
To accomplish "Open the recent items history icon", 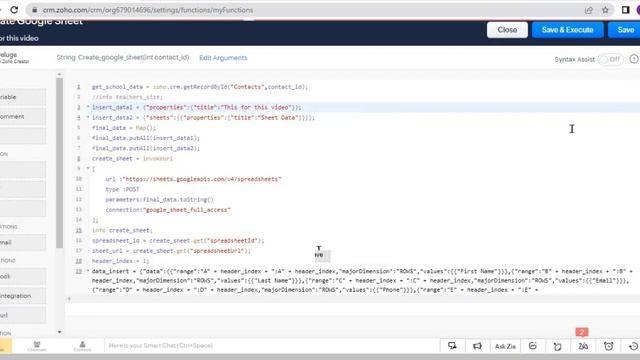I will click(633, 346).
